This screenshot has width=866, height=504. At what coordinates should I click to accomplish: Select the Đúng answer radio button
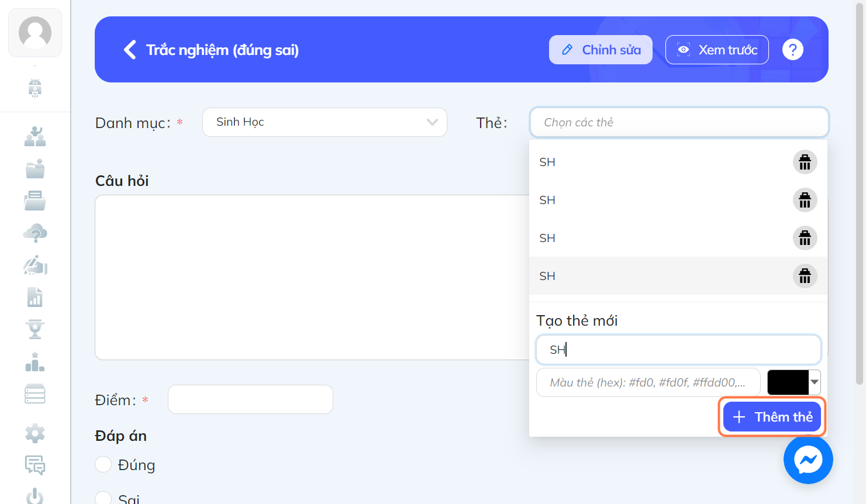[x=103, y=464]
